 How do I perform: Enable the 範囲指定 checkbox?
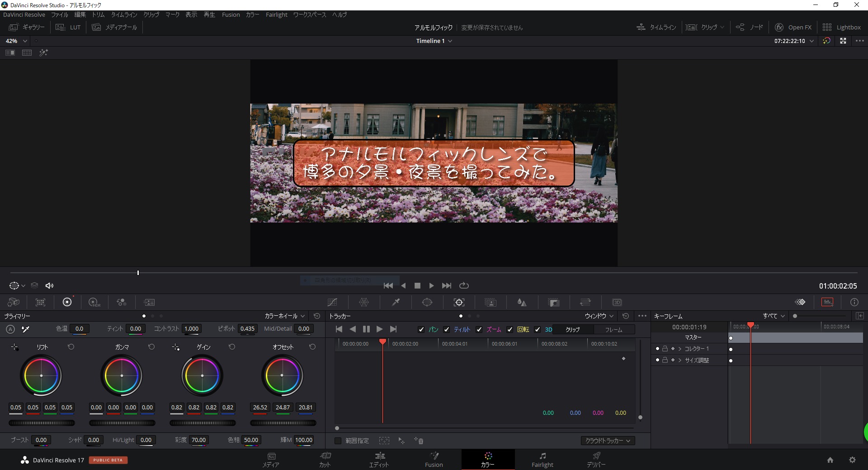point(338,441)
